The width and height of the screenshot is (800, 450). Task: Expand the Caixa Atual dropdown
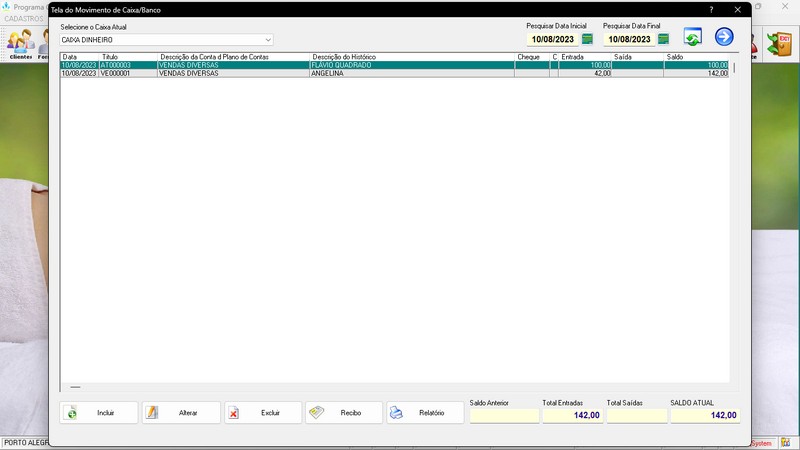tap(268, 40)
